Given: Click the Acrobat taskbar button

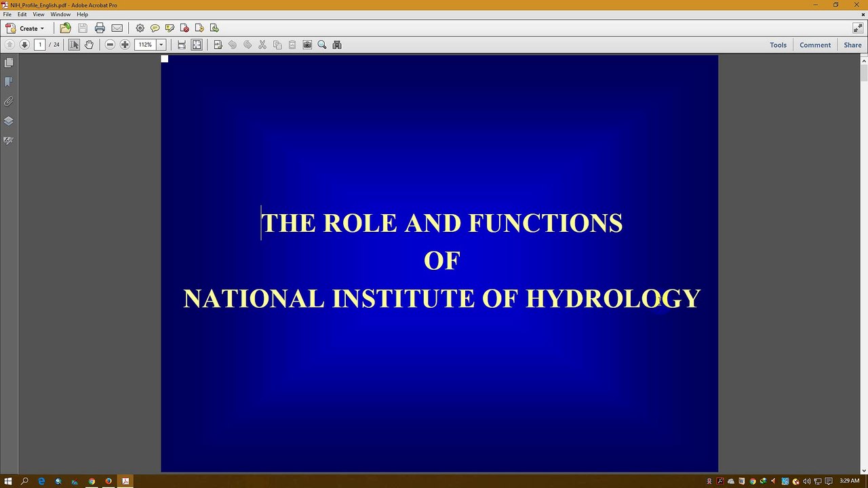Looking at the screenshot, I should pos(125,481).
